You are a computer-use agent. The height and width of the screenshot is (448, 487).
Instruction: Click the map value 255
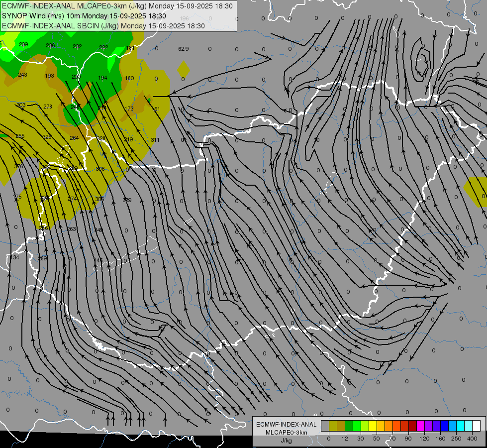(x=20, y=136)
